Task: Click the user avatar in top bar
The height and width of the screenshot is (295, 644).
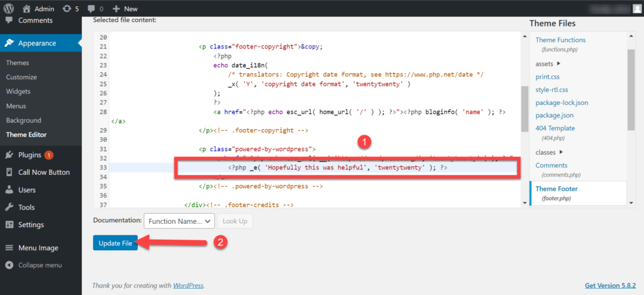Action: tap(636, 9)
